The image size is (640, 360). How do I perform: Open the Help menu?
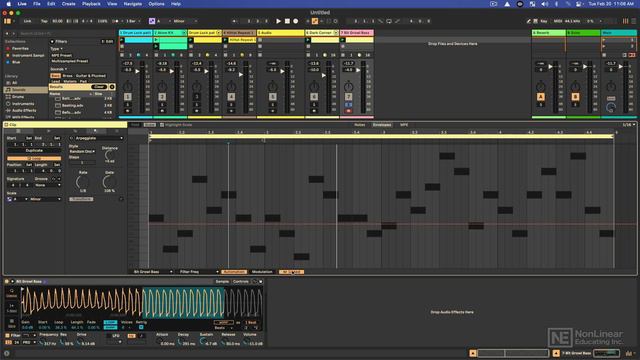pos(176,4)
